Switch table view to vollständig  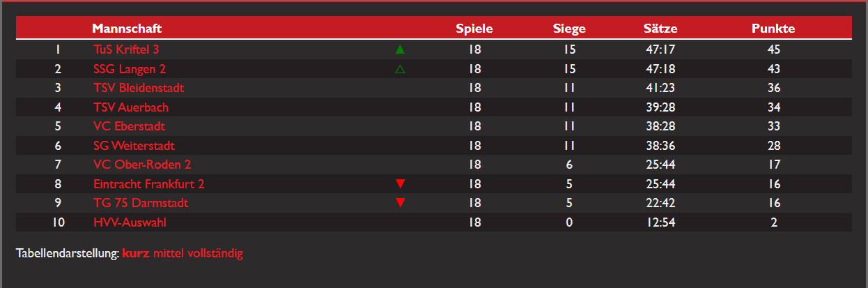tap(215, 253)
